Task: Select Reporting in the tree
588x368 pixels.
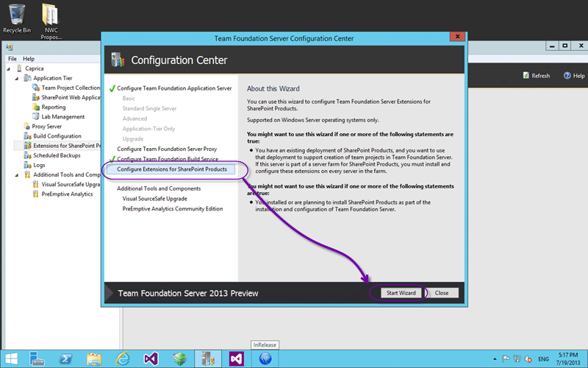Action: (x=53, y=107)
